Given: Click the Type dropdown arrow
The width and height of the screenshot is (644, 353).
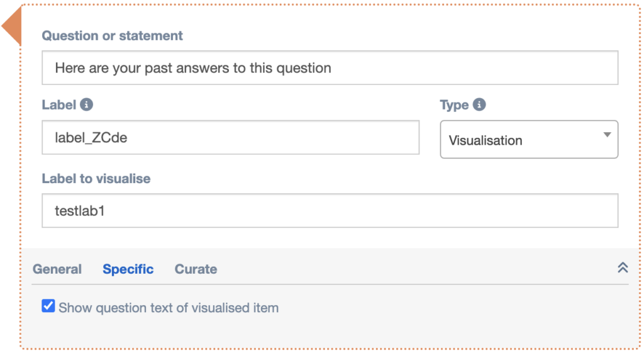Looking at the screenshot, I should point(607,135).
